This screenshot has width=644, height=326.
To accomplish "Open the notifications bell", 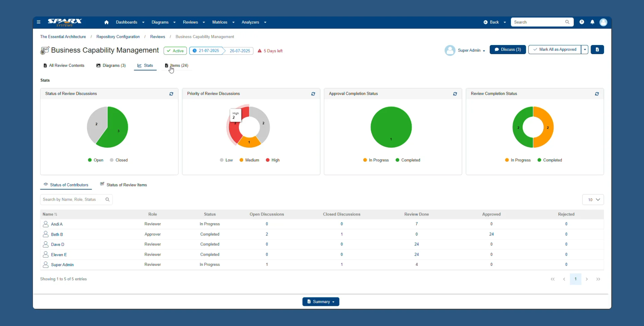I will [593, 22].
